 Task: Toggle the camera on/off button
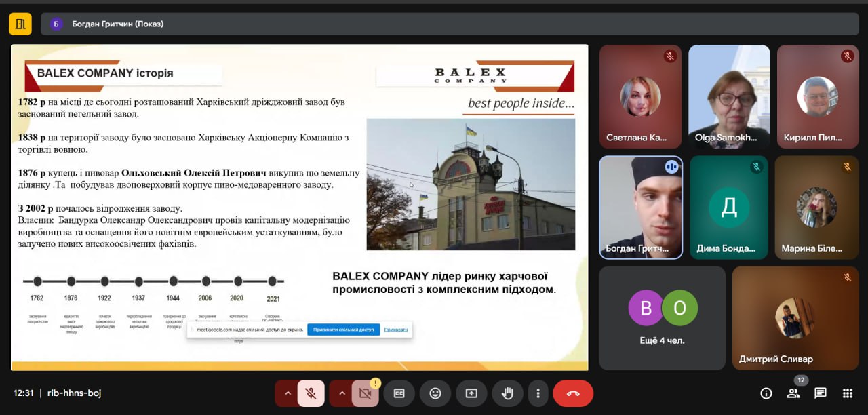point(365,393)
